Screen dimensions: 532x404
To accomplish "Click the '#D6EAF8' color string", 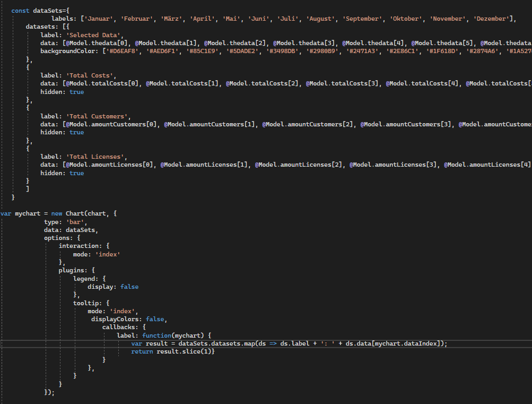I will tap(123, 51).
